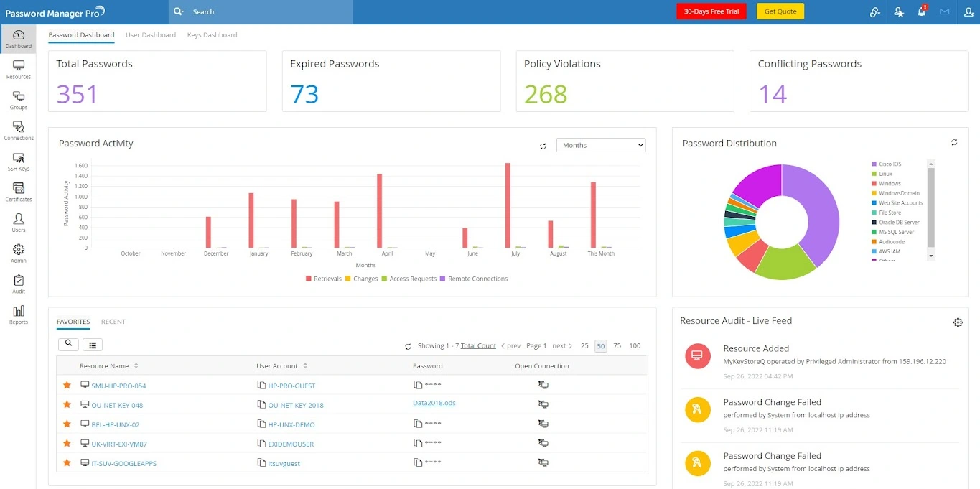Go to Certificates in the sidebar
The height and width of the screenshot is (489, 980).
pos(18,192)
